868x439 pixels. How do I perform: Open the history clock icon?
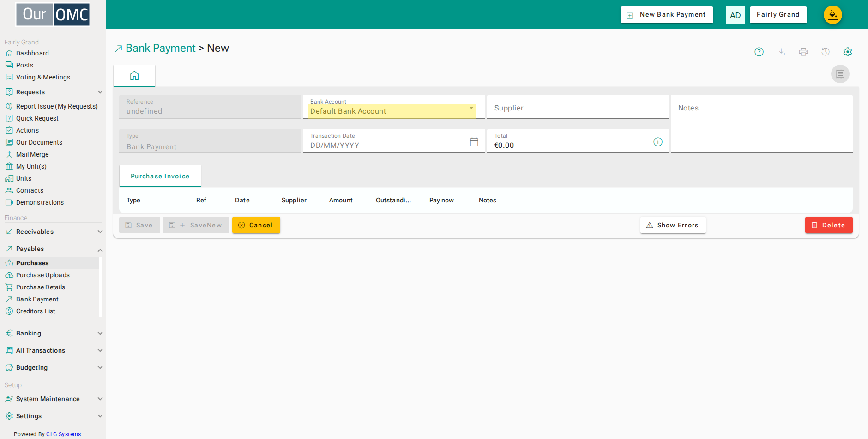click(x=826, y=52)
